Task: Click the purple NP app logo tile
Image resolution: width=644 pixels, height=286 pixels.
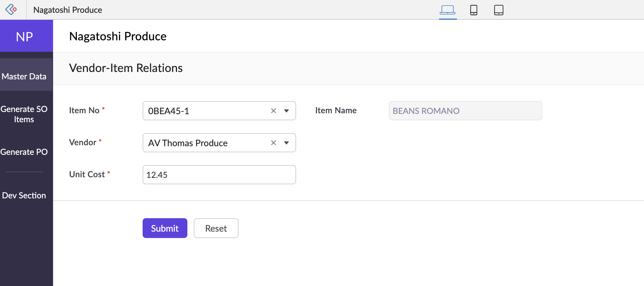Action: point(25,36)
